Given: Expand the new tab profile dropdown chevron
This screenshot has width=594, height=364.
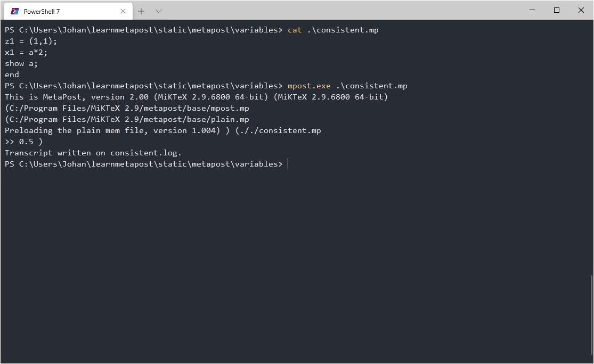Looking at the screenshot, I should (x=159, y=11).
